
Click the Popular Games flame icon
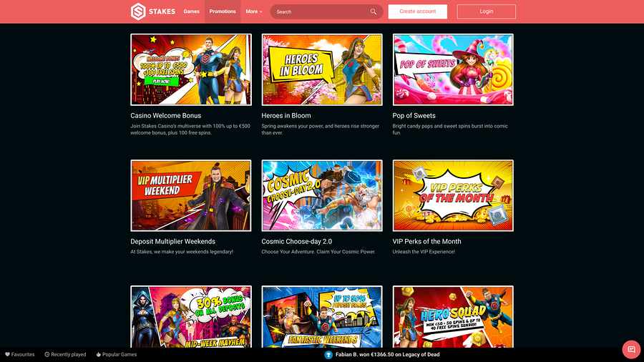point(98,354)
